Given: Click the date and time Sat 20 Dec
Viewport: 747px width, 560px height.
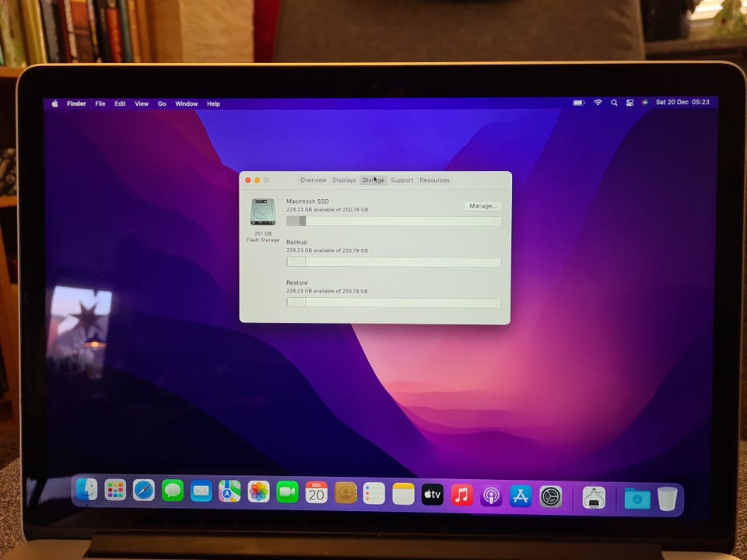Looking at the screenshot, I should click(682, 102).
